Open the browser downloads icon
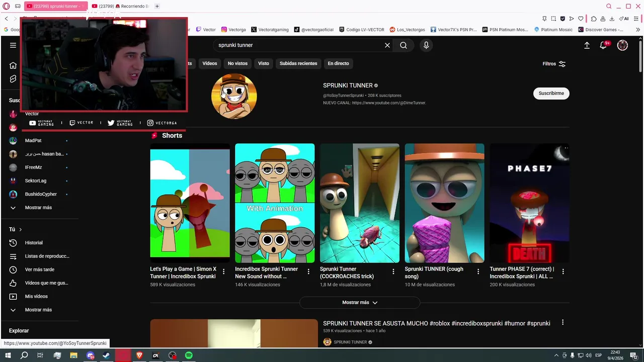 point(612,19)
